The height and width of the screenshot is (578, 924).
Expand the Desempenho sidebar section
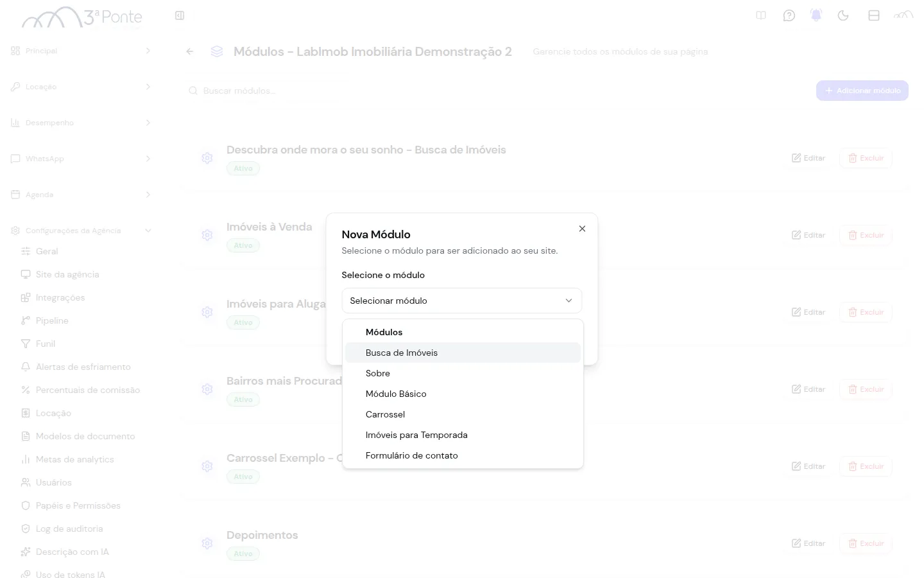(x=81, y=123)
